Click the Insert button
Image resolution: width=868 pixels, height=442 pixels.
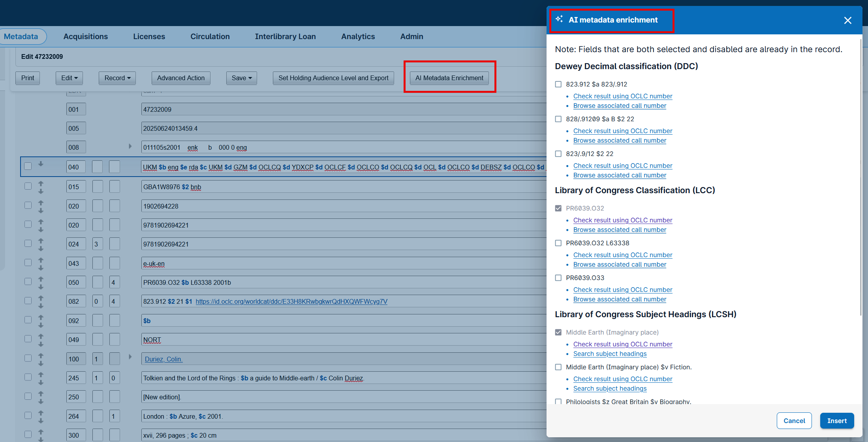pyautogui.click(x=837, y=421)
